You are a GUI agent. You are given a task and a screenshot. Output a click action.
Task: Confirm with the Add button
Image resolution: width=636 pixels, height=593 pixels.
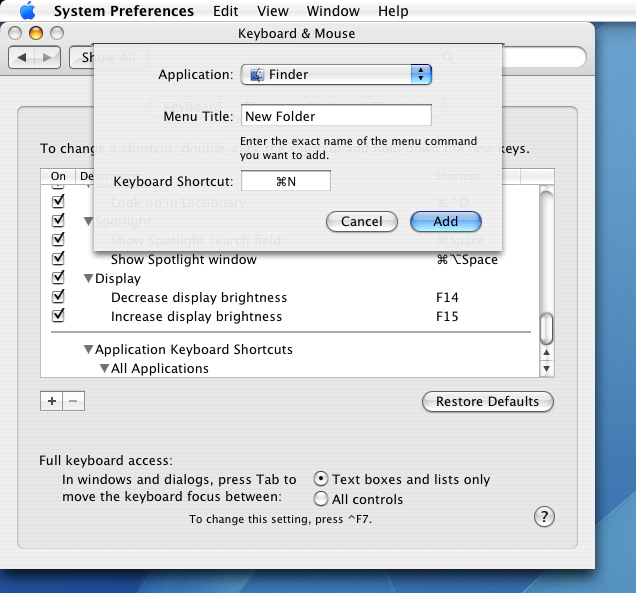click(445, 221)
